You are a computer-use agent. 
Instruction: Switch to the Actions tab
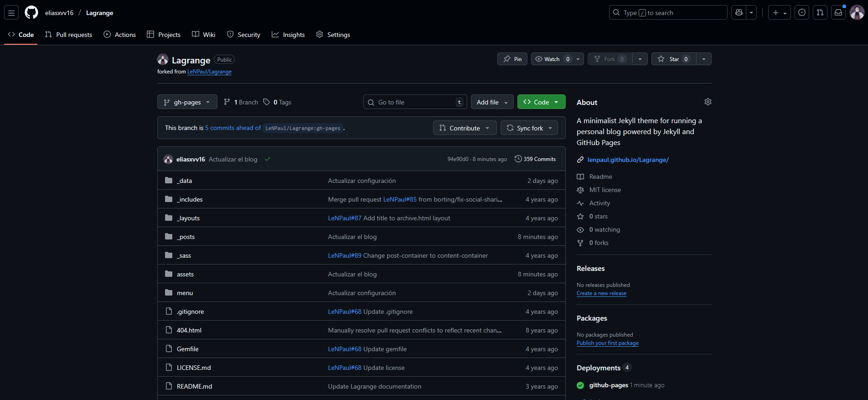(x=120, y=35)
